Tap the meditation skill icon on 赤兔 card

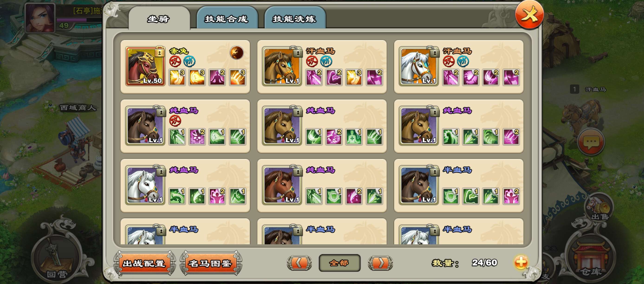pos(217,77)
